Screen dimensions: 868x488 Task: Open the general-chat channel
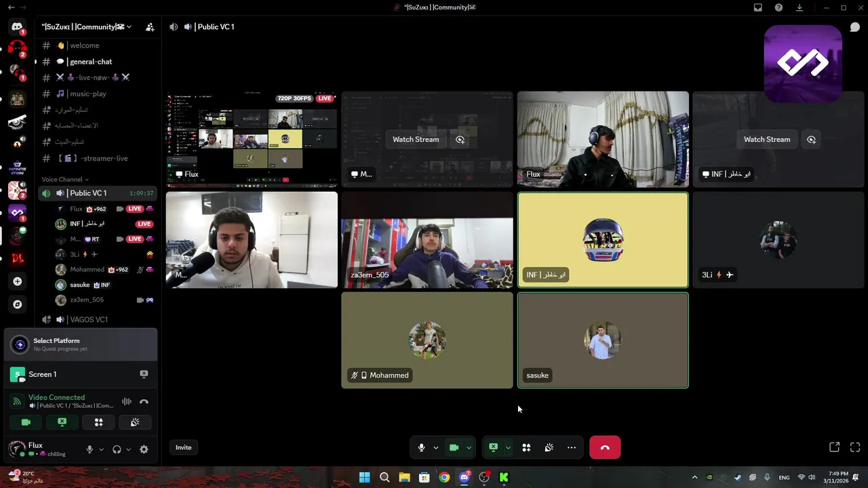[x=98, y=62]
